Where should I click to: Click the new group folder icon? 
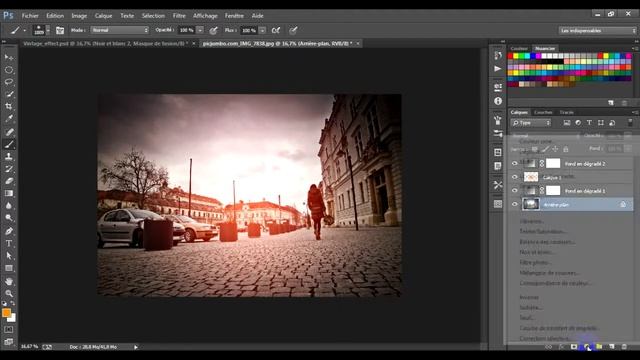coord(599,347)
